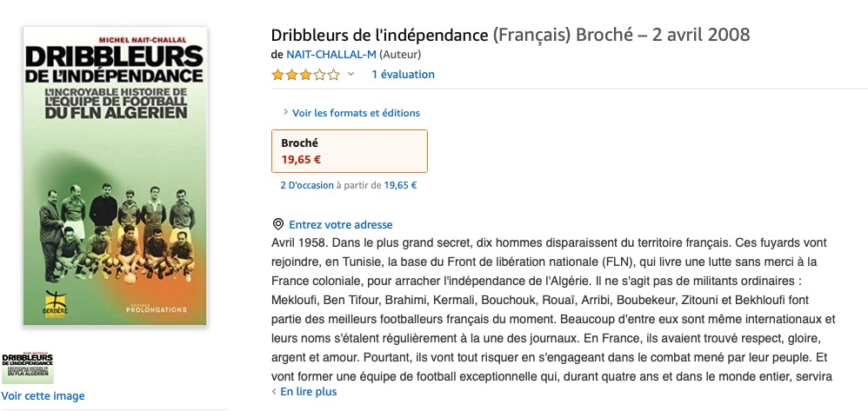Click the 19,65 € used price link
Viewport: 868px width, 411px height.
(x=400, y=185)
